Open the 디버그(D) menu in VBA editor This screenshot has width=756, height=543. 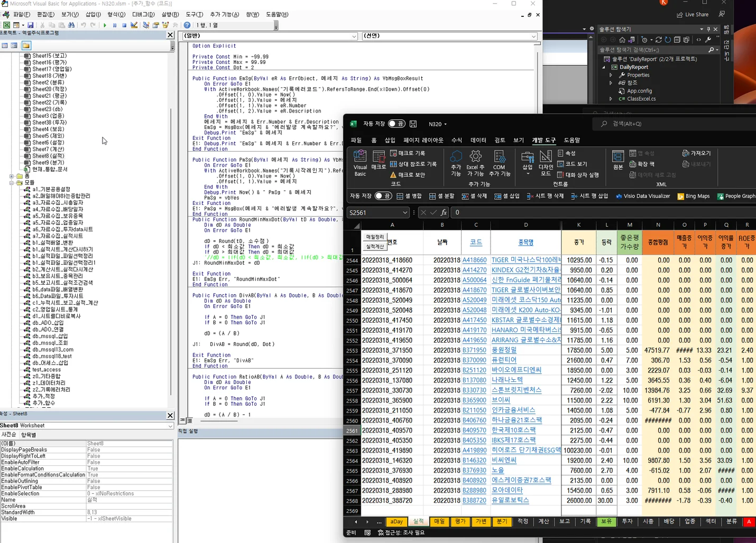(143, 14)
